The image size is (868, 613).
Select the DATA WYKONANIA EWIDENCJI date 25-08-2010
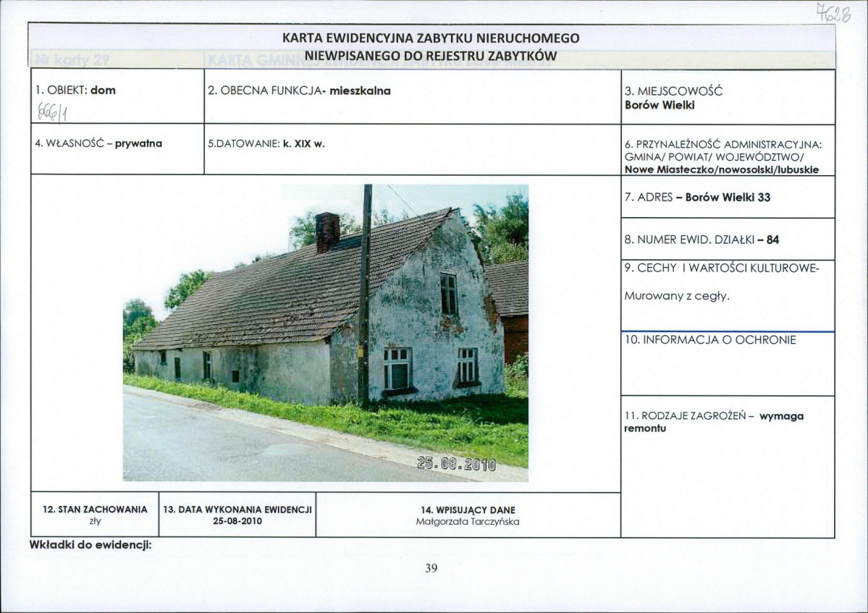[237, 521]
